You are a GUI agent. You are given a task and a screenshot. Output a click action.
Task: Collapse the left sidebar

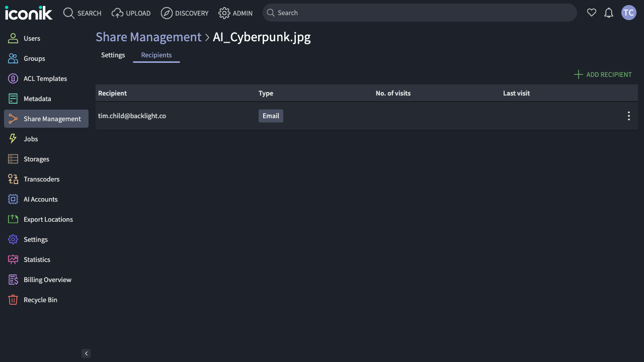coord(86,353)
